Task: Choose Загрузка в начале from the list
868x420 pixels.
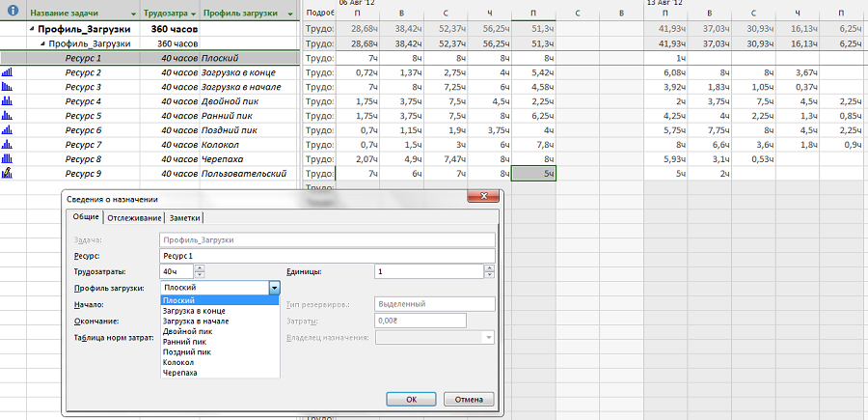Action: click(220, 322)
